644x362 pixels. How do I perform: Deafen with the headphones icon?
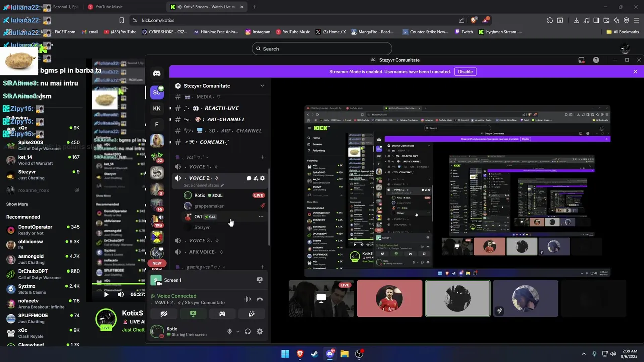tap(248, 331)
